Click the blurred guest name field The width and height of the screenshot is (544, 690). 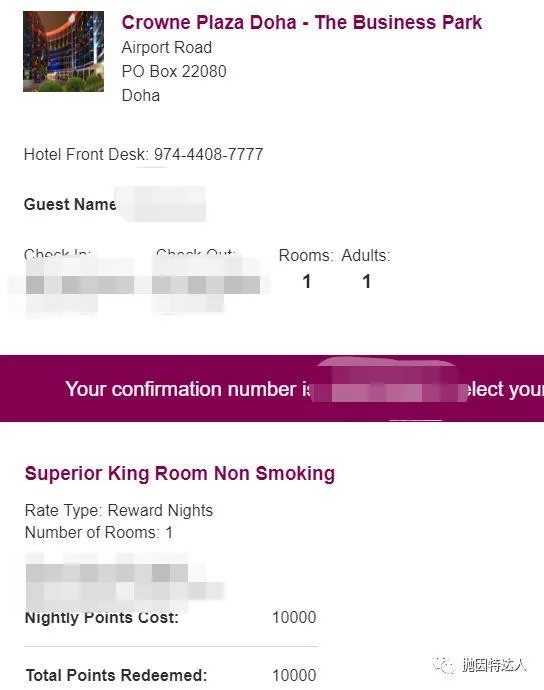161,204
